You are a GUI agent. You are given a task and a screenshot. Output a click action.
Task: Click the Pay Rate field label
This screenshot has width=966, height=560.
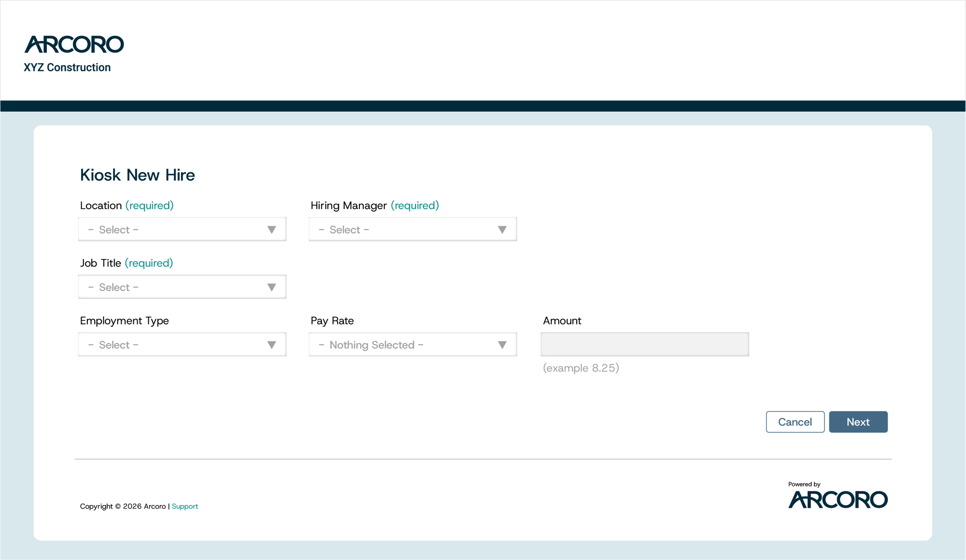[332, 321]
